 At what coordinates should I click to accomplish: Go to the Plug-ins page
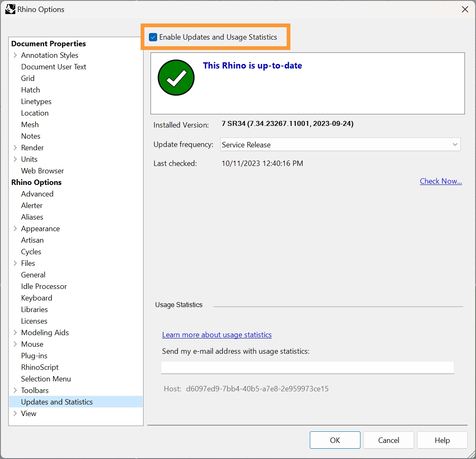coord(34,356)
